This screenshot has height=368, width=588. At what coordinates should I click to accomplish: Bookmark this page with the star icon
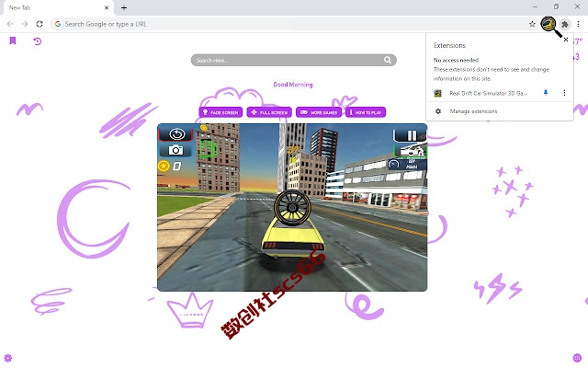(x=532, y=24)
